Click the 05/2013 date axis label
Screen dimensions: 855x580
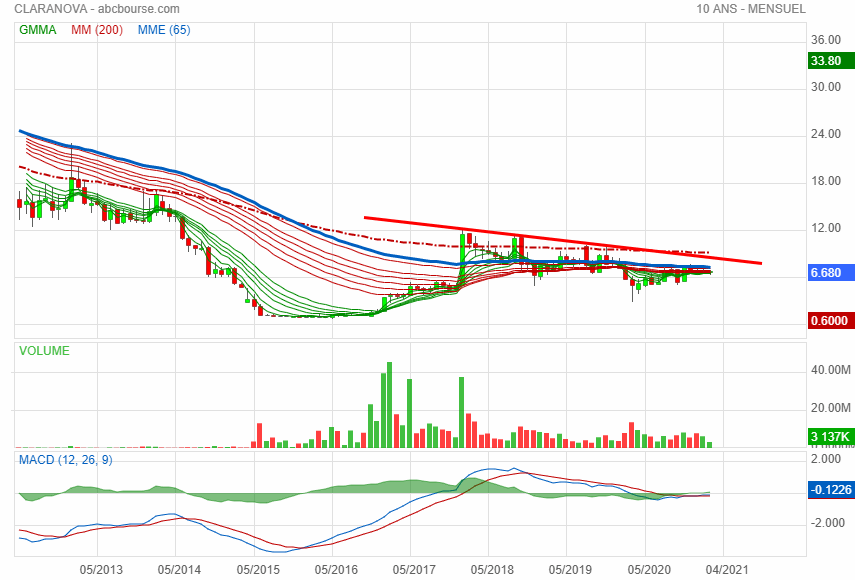click(x=101, y=570)
